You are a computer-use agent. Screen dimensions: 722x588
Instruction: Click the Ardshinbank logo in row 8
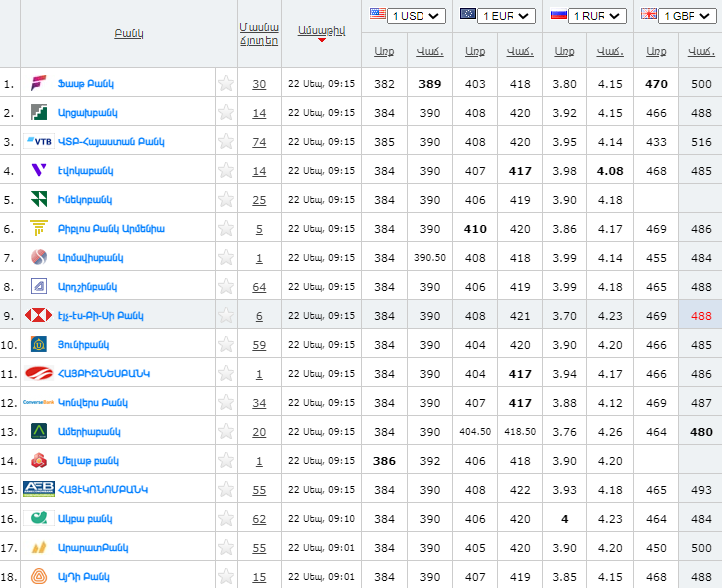coord(39,286)
